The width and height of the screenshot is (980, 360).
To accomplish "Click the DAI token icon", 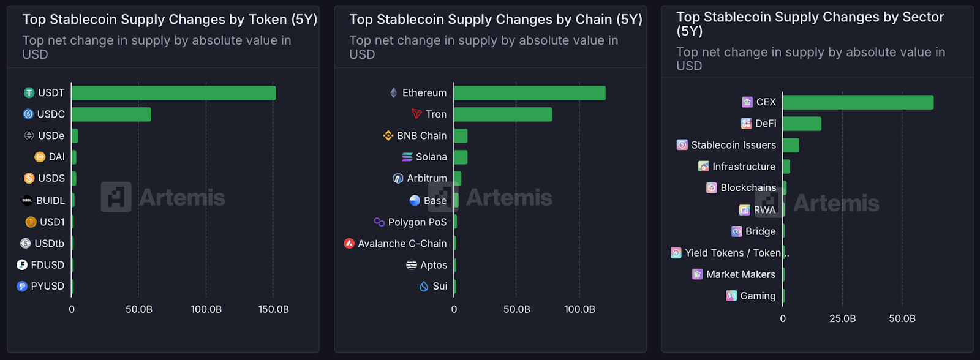I will pyautogui.click(x=40, y=157).
